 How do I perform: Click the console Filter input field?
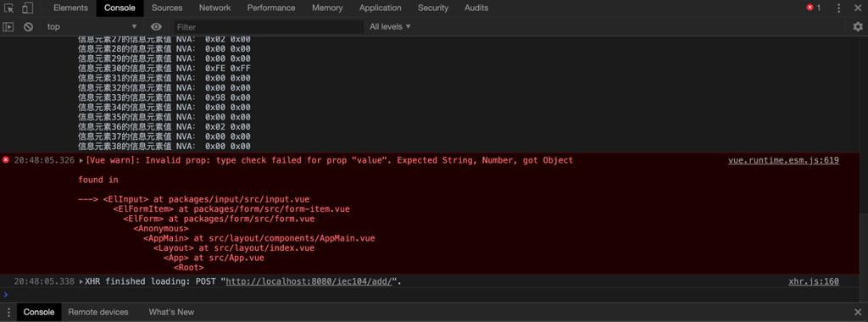tap(269, 26)
